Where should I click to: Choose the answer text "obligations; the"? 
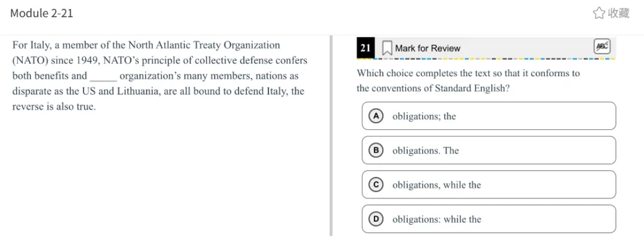425,116
